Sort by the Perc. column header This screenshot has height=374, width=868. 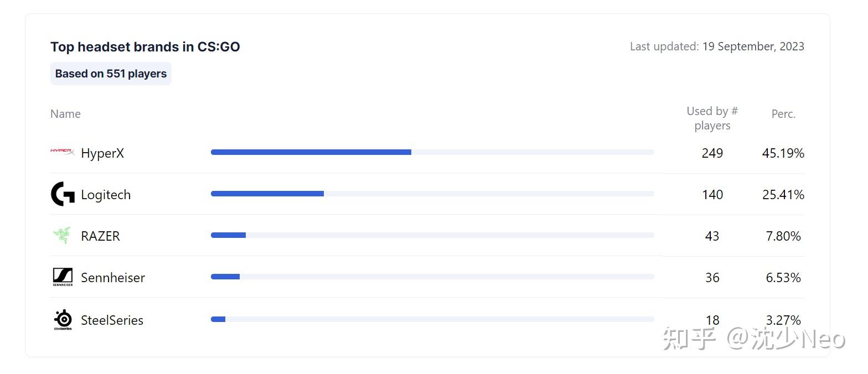pos(783,114)
